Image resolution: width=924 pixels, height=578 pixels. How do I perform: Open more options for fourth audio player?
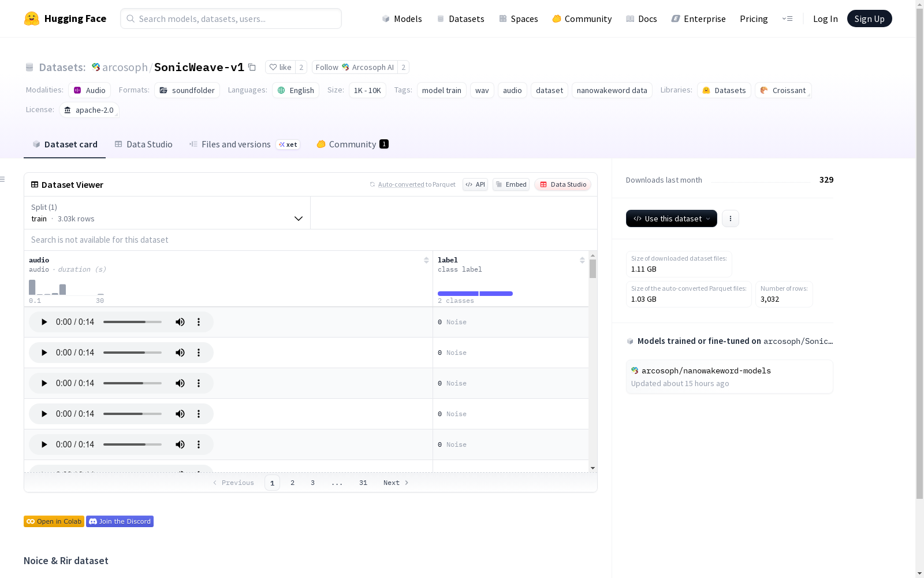pyautogui.click(x=199, y=414)
